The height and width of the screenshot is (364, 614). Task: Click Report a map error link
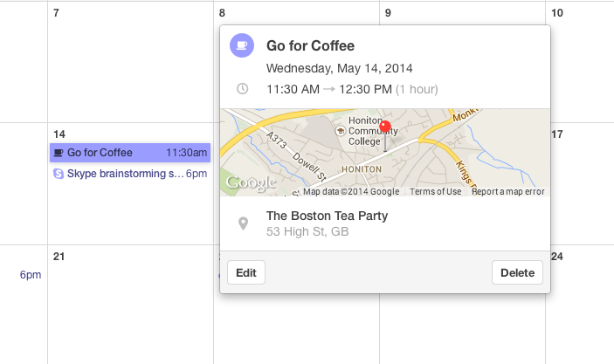[x=507, y=191]
